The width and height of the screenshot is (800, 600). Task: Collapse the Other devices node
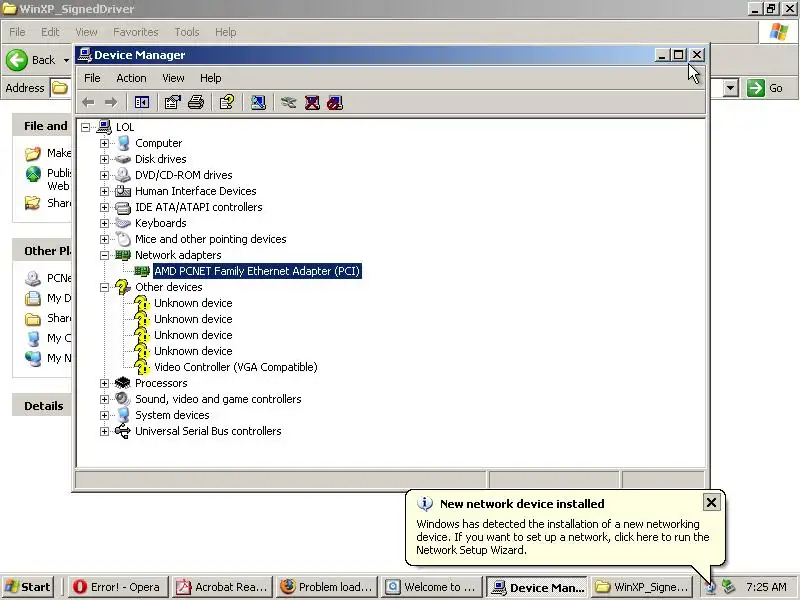[105, 287]
